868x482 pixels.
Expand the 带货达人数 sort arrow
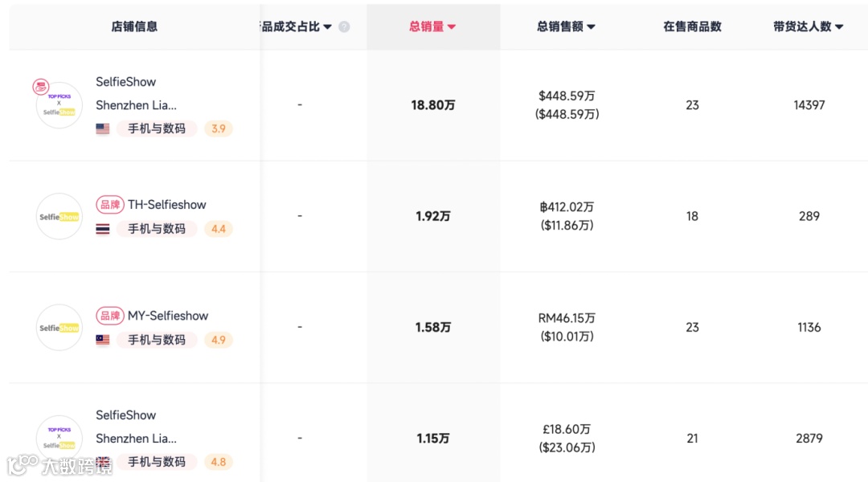(x=839, y=27)
